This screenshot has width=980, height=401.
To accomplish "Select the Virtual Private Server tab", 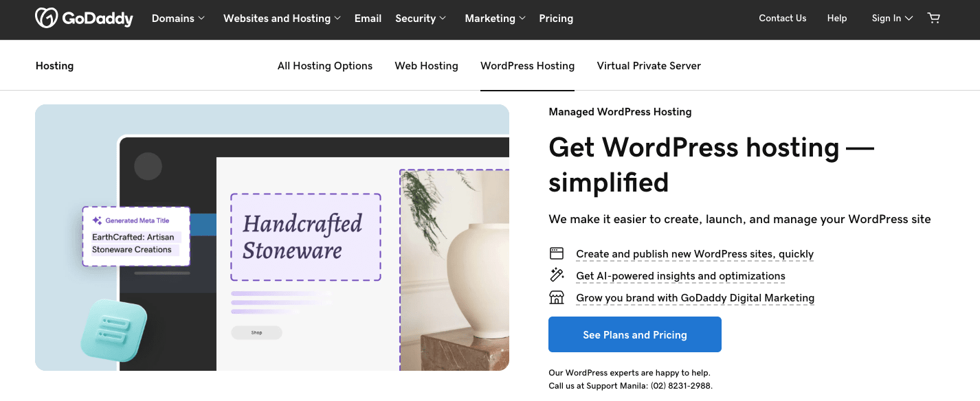I will [x=649, y=66].
